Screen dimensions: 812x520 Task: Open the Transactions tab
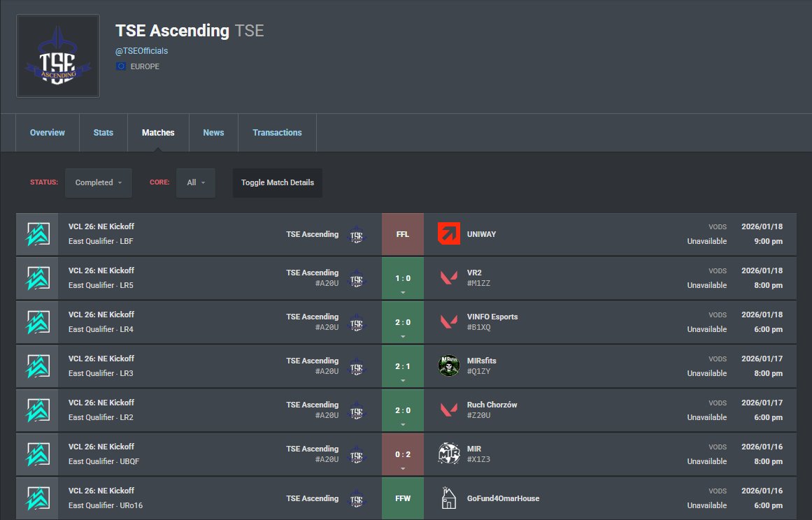[277, 133]
